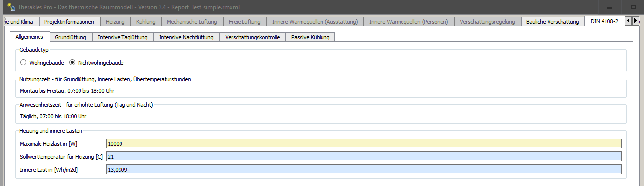
Task: Select the Wohngebäude radio button
Action: 23,63
